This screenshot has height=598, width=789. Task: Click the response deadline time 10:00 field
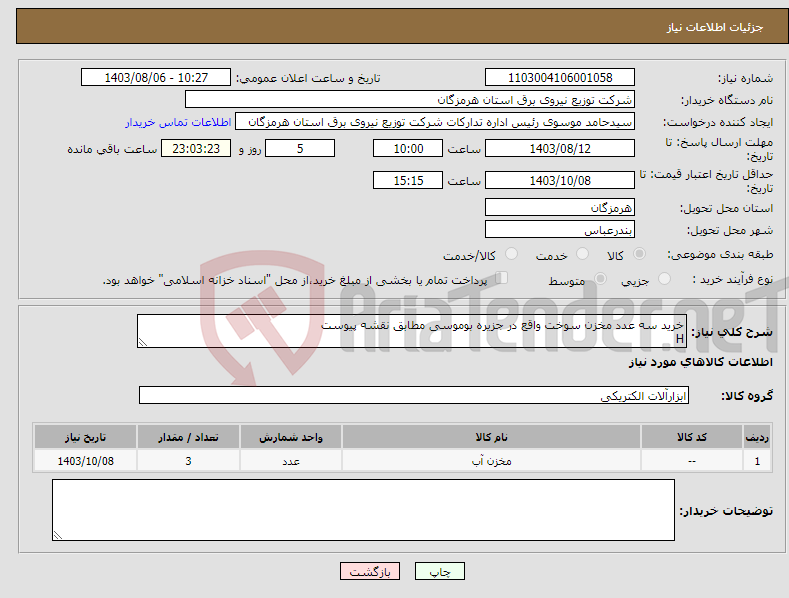pos(408,148)
